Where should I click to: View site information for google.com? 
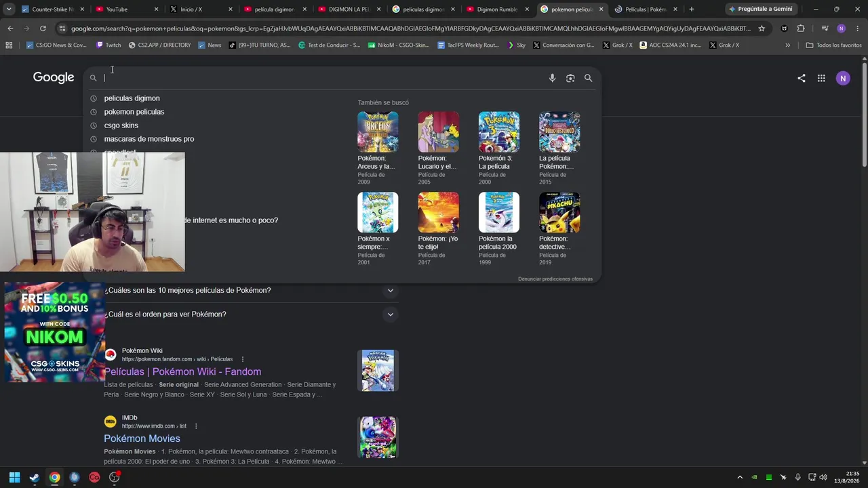62,28
